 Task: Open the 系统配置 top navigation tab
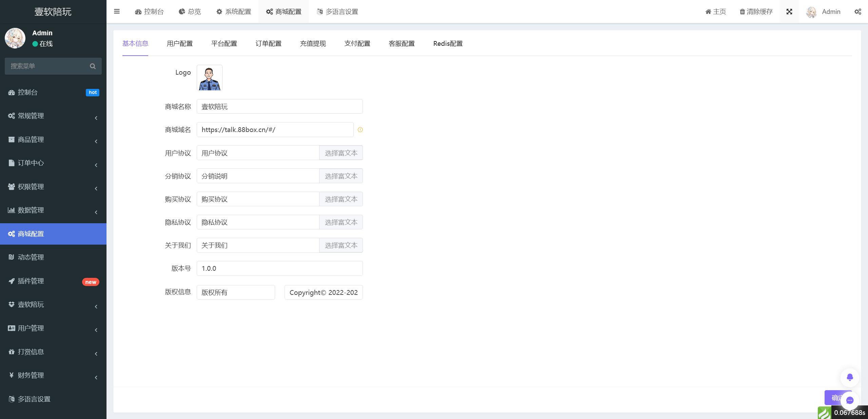click(234, 12)
